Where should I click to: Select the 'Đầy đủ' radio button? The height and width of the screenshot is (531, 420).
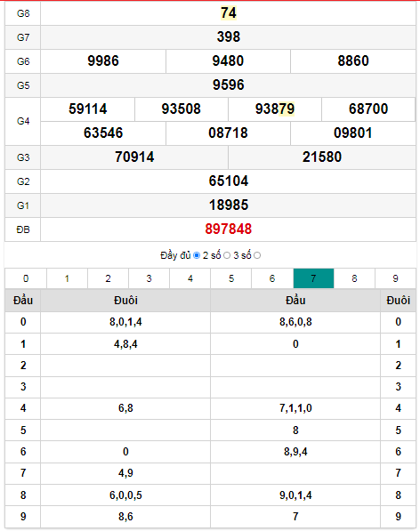(197, 255)
